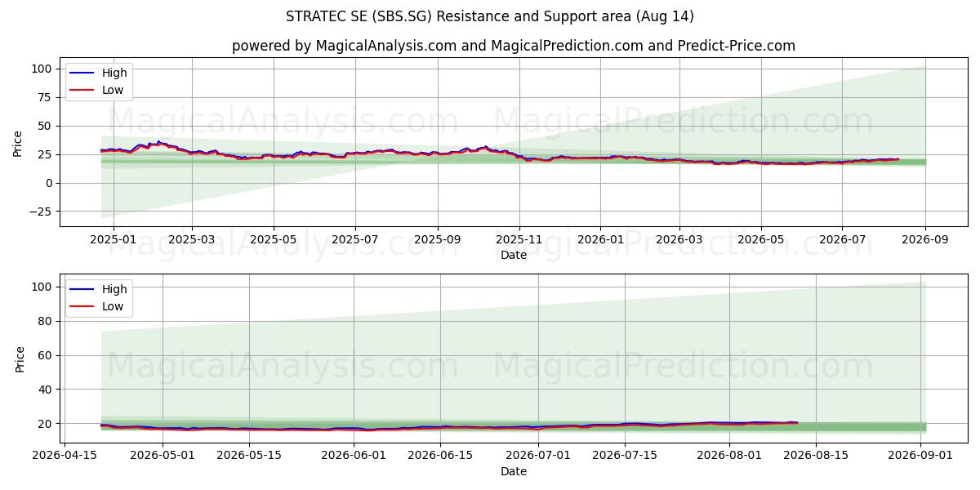Image resolution: width=980 pixels, height=490 pixels.
Task: Click the '2025-01' tick label
Action: point(112,239)
